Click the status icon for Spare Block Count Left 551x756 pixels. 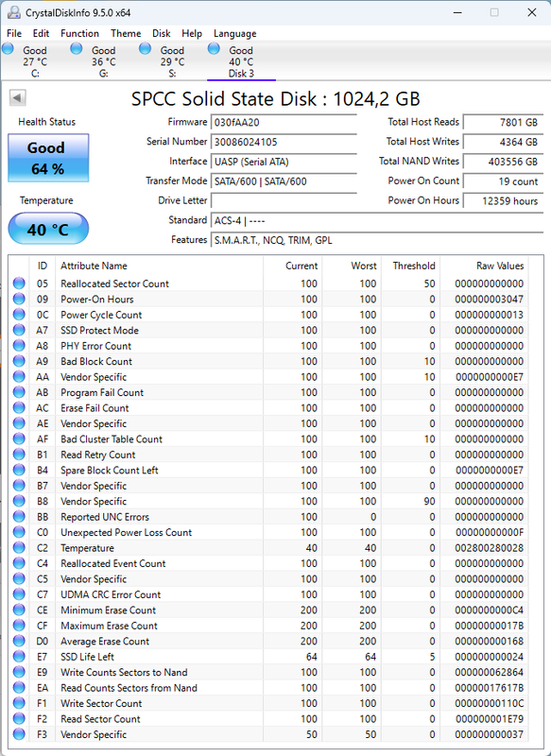19,470
